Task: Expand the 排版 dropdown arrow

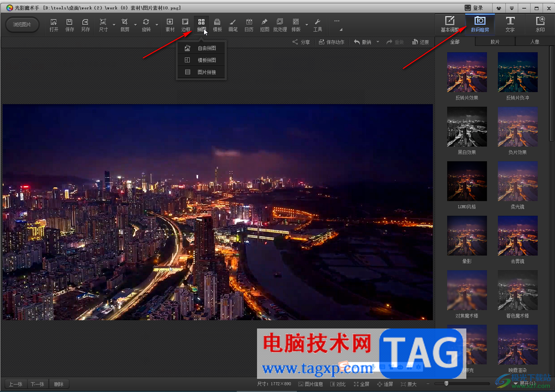Action: (307, 25)
